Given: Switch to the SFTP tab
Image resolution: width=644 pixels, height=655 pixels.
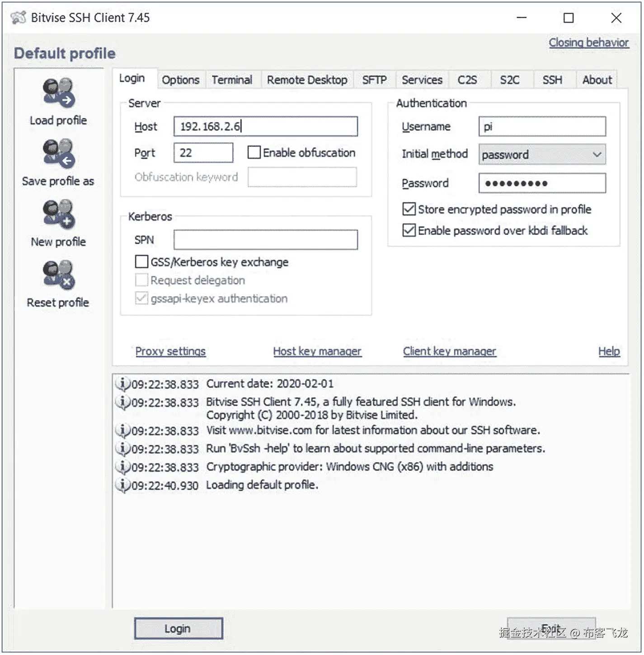Looking at the screenshot, I should click(374, 80).
